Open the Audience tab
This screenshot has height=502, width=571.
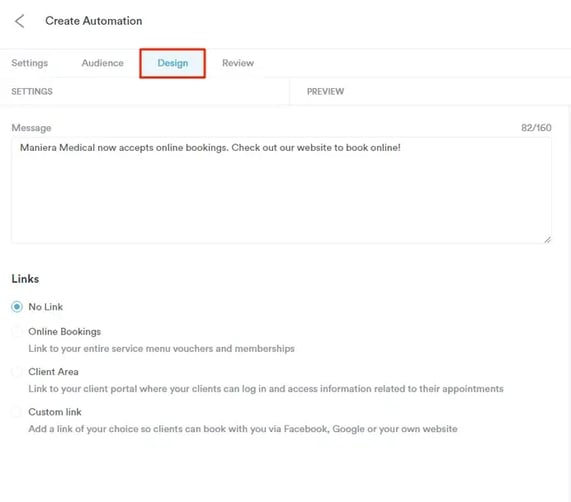pyautogui.click(x=102, y=63)
